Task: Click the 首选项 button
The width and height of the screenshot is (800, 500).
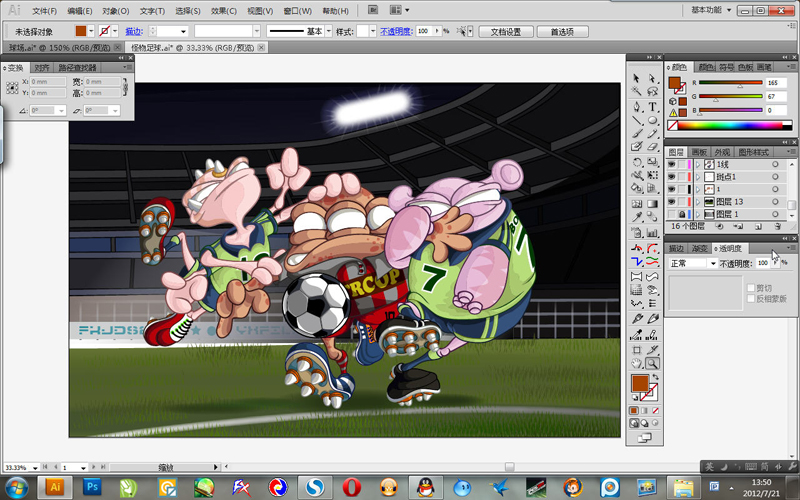Action: click(562, 32)
